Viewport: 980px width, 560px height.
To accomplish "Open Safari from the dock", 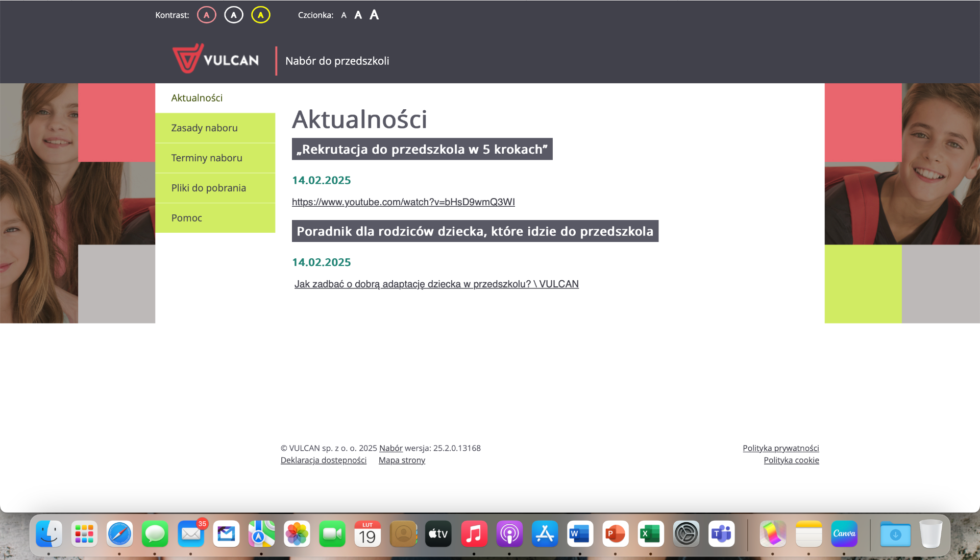I will 119,534.
